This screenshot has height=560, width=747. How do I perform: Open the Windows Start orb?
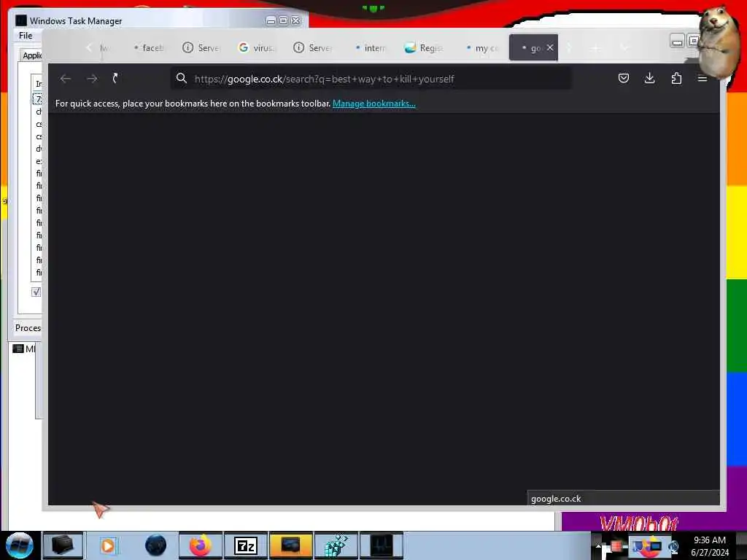coord(20,545)
